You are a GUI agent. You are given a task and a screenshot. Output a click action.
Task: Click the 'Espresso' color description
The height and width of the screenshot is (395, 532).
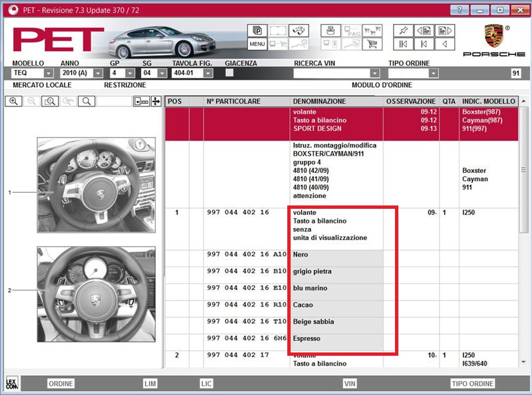pos(307,338)
